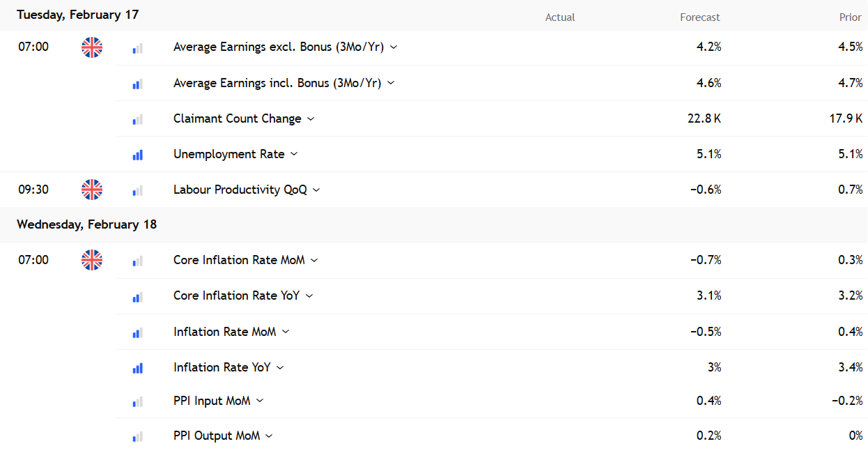Open the Unemployment Rate event name
Screen dimensions: 868x453
tap(228, 154)
